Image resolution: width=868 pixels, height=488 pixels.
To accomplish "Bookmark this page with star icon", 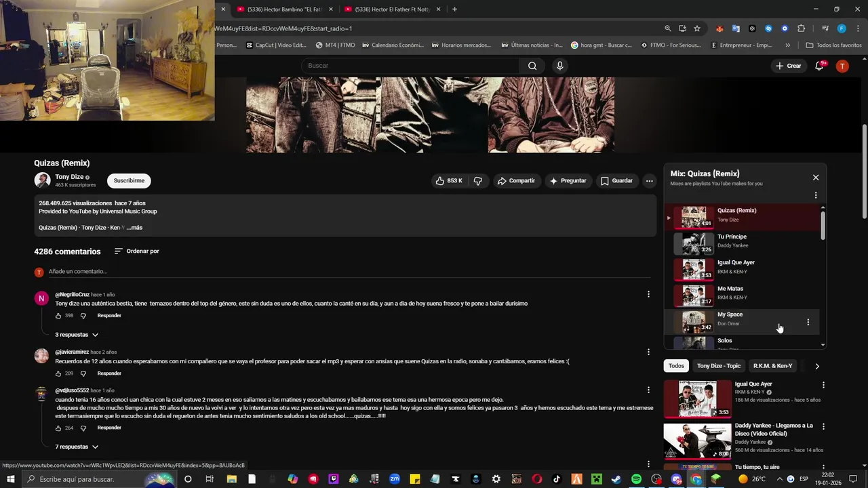I will [697, 28].
